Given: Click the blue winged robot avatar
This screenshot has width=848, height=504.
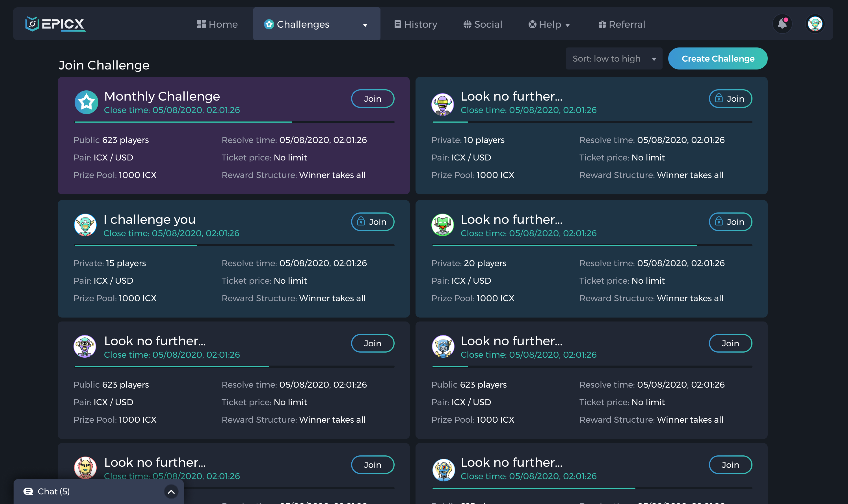Looking at the screenshot, I should [x=443, y=346].
